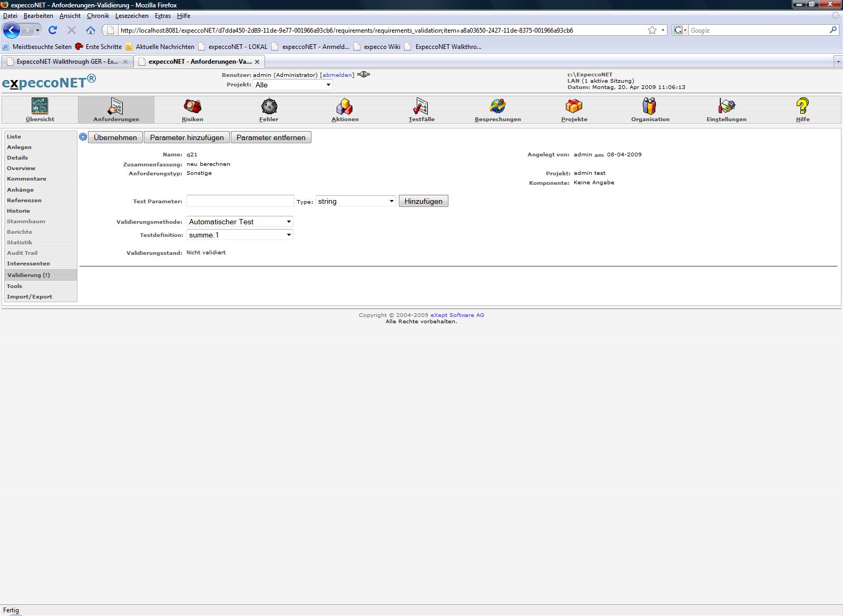Expand the Projekt dropdown showing Alle
This screenshot has height=616, width=843.
coord(292,85)
